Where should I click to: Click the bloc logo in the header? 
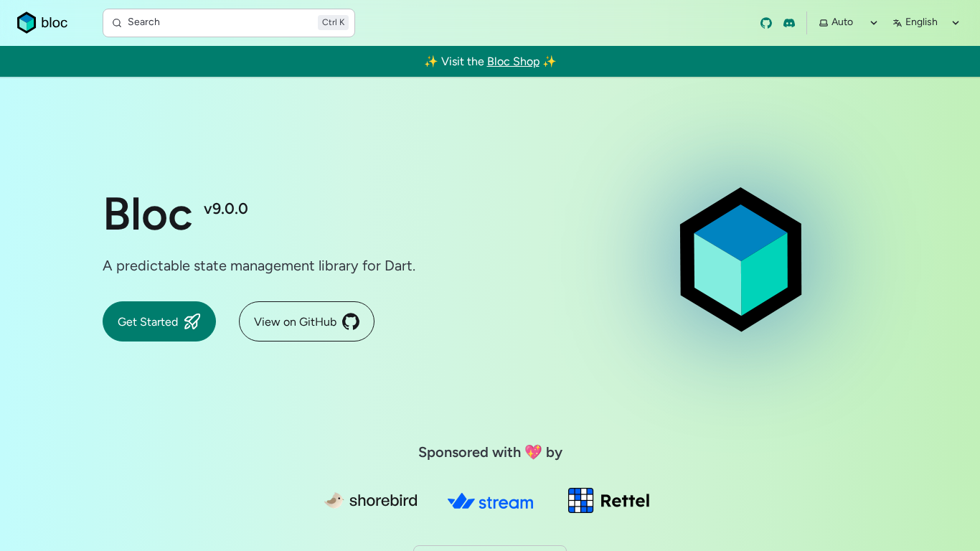42,23
